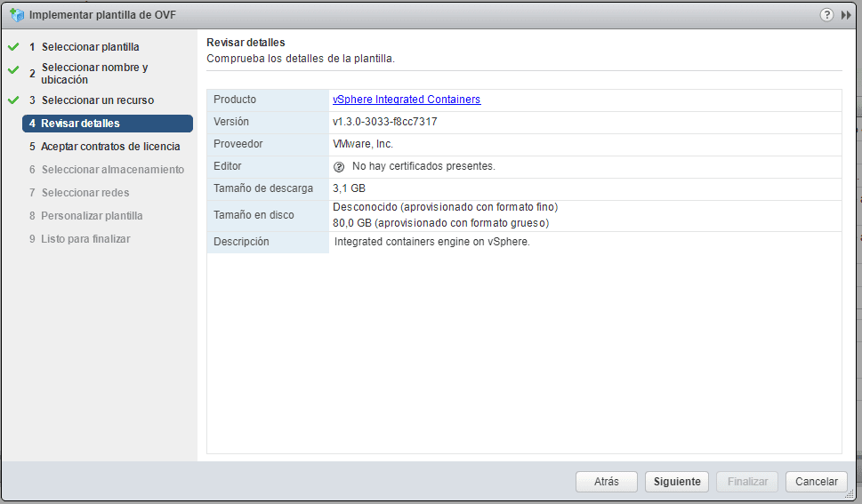Click the 'Tamaño de descarga' label cell
This screenshot has width=862, height=504.
click(268, 189)
